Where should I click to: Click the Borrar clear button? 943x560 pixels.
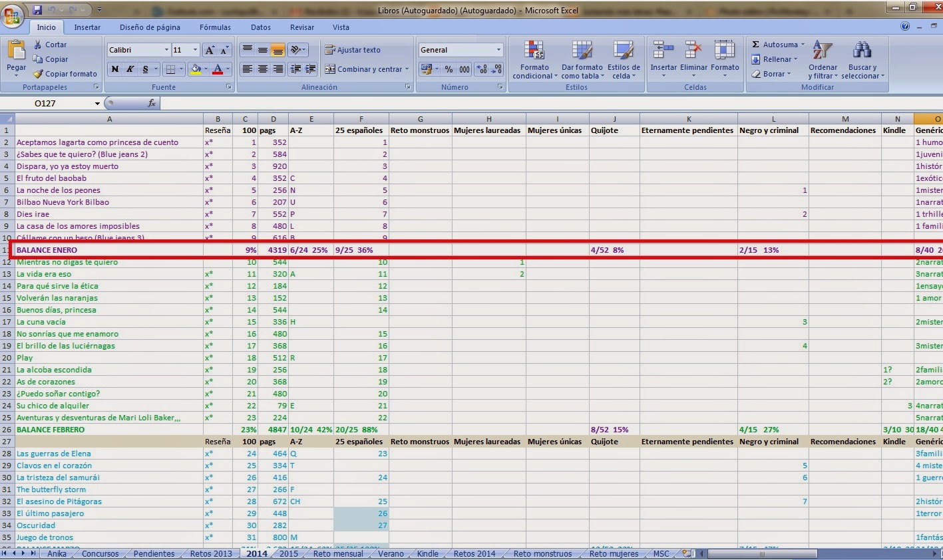(x=771, y=74)
